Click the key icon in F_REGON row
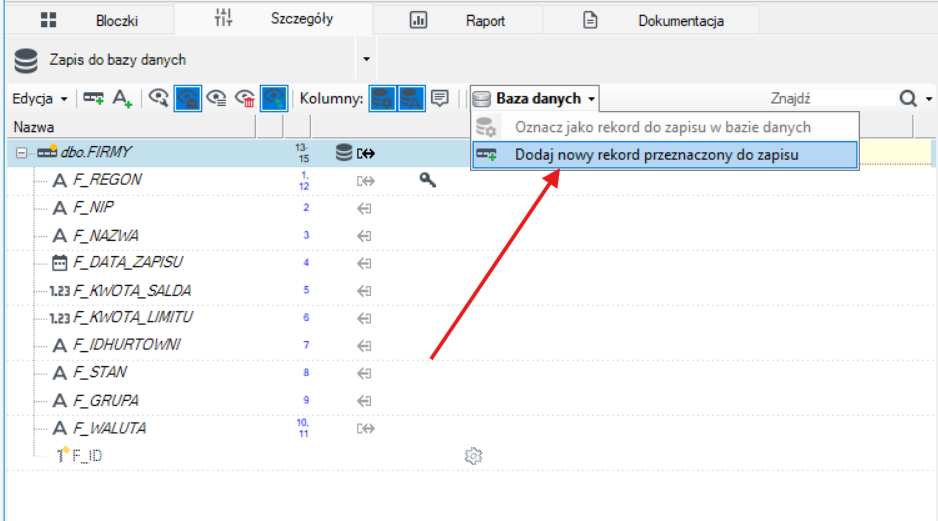Screen dimensions: 938x521 pyautogui.click(x=427, y=179)
